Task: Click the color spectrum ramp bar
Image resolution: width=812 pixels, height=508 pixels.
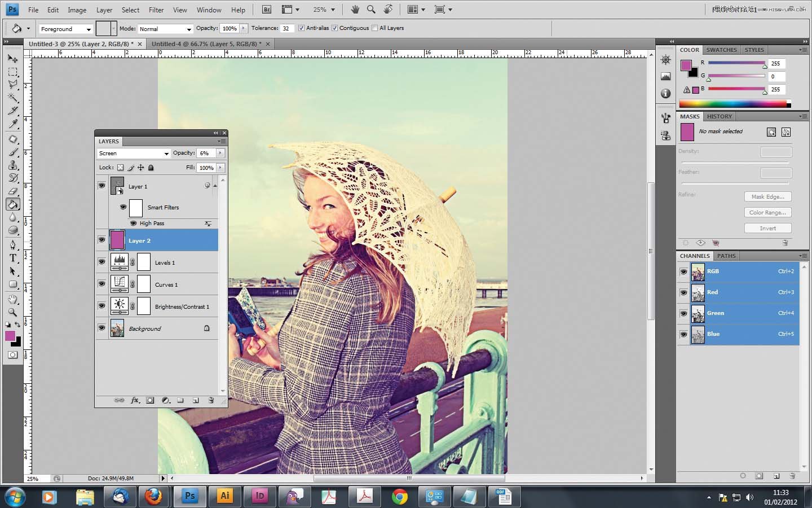Action: click(733, 104)
